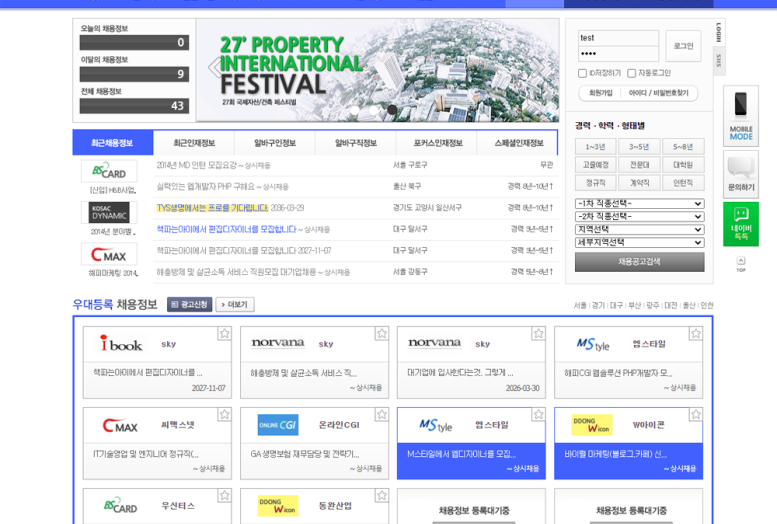This screenshot has width=777, height=524.
Task: Click the 문의하기 speech bubble icon
Action: tap(740, 174)
